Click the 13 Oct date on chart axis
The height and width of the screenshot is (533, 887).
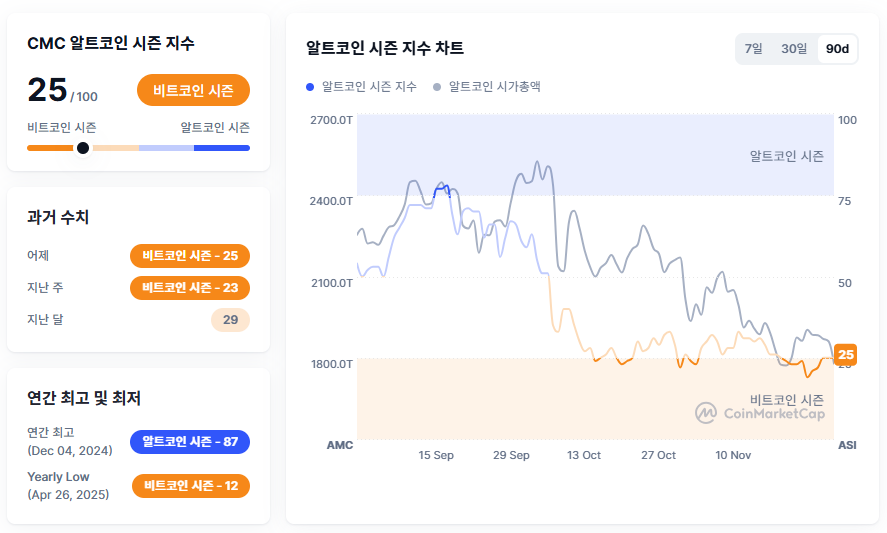click(584, 455)
